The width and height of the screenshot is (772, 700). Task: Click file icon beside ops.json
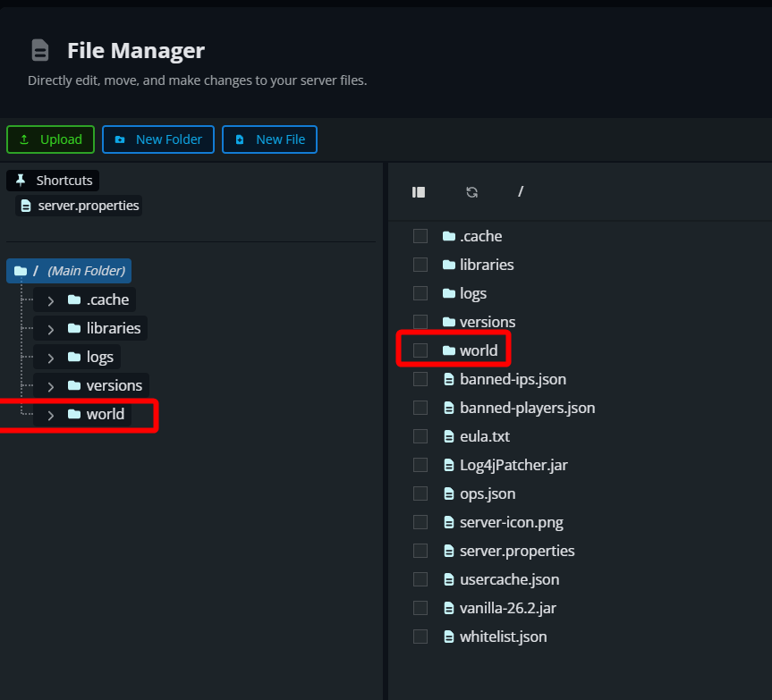[448, 493]
